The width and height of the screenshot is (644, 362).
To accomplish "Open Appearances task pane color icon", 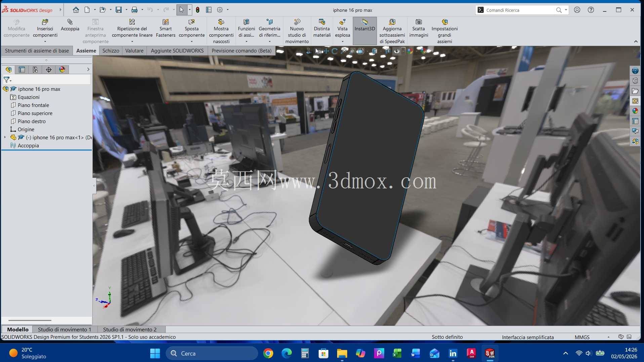I will tap(635, 111).
